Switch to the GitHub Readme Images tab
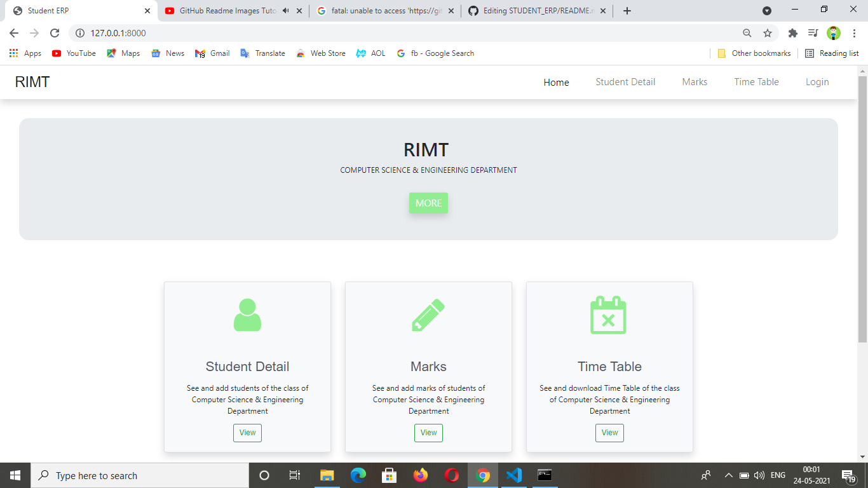This screenshot has width=868, height=488. click(226, 10)
